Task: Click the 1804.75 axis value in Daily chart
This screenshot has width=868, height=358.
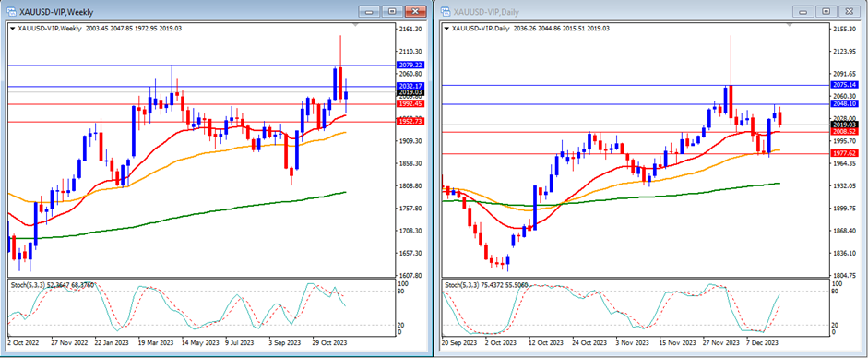Action: pos(845,275)
